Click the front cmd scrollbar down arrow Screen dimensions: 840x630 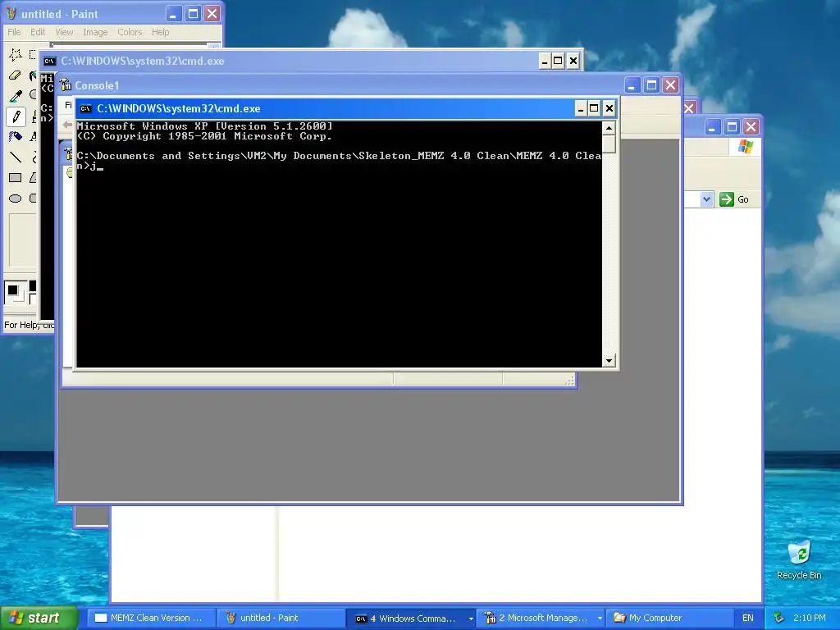click(609, 361)
